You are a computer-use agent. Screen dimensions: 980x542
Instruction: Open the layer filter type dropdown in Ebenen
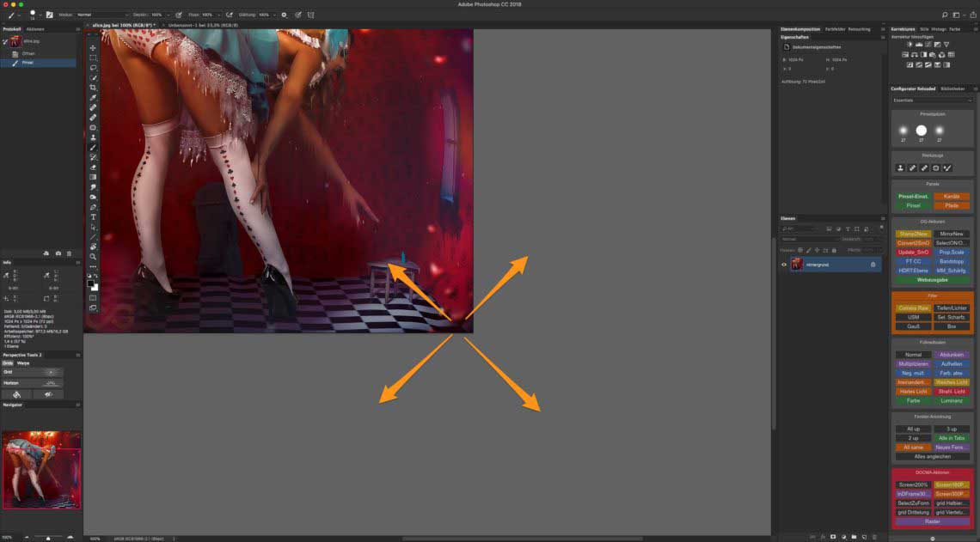[800, 229]
